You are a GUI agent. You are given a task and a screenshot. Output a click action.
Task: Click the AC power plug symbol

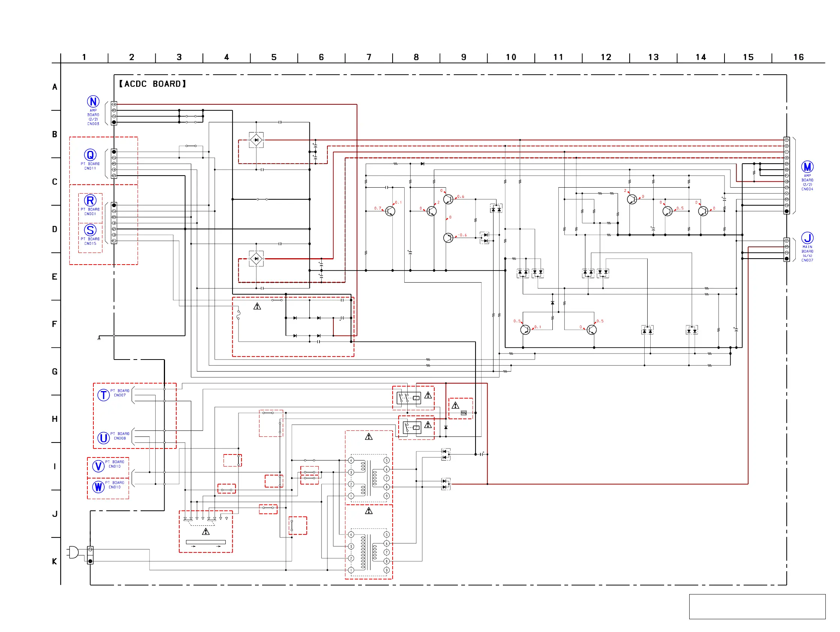(x=73, y=552)
